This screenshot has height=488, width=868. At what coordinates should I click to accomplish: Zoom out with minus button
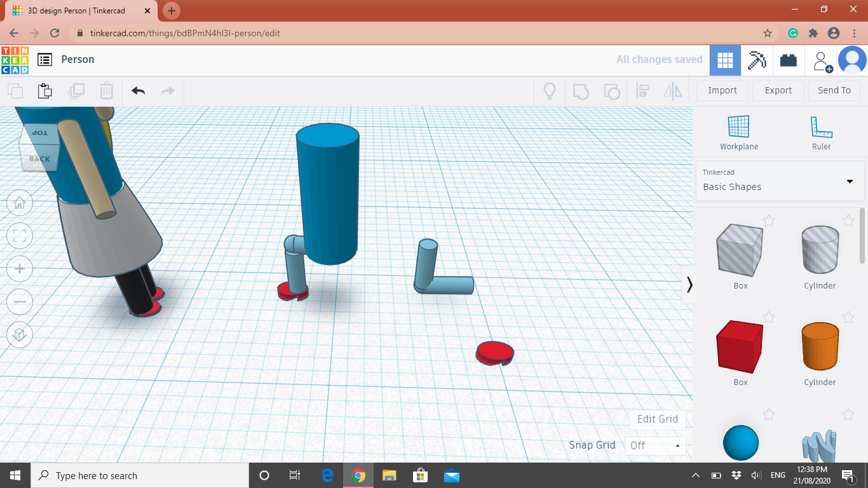tap(20, 302)
